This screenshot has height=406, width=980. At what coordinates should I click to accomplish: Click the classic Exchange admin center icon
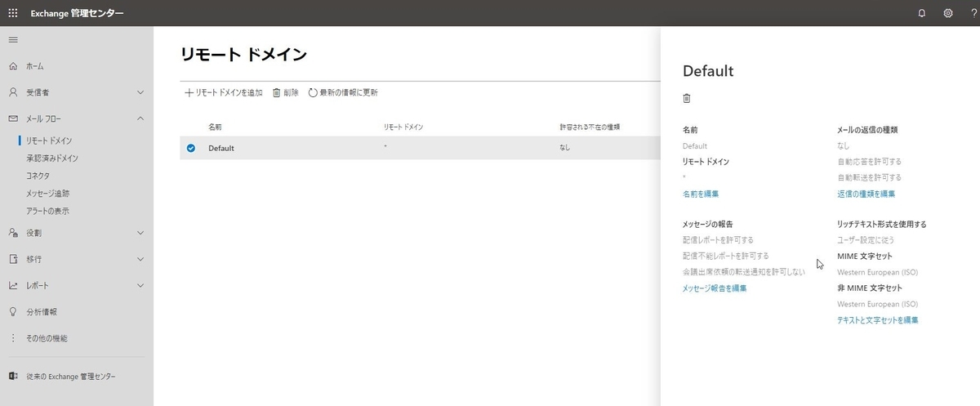[x=13, y=376]
